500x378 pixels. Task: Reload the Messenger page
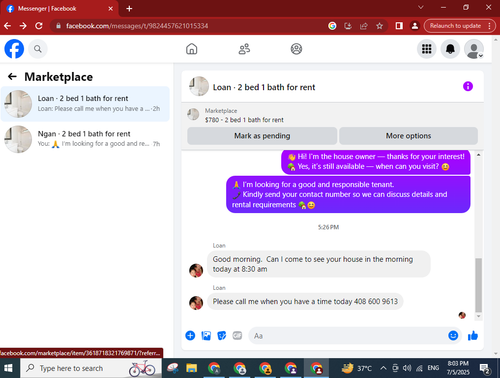pos(39,26)
